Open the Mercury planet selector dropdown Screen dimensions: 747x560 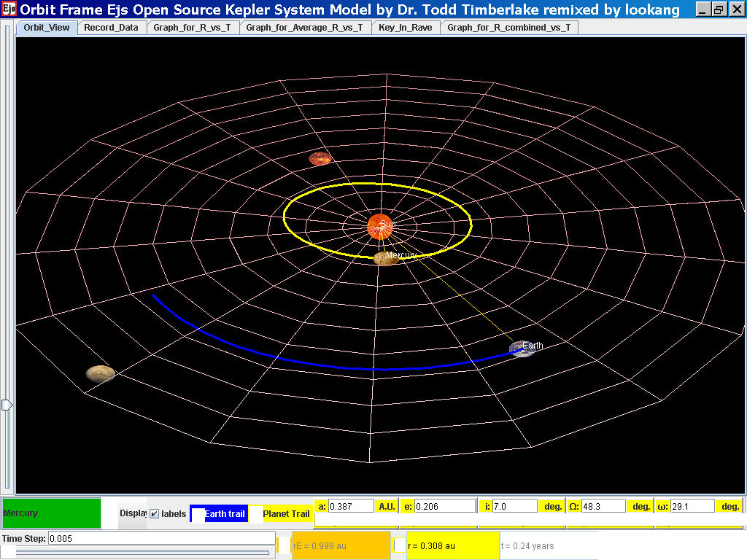pos(52,513)
